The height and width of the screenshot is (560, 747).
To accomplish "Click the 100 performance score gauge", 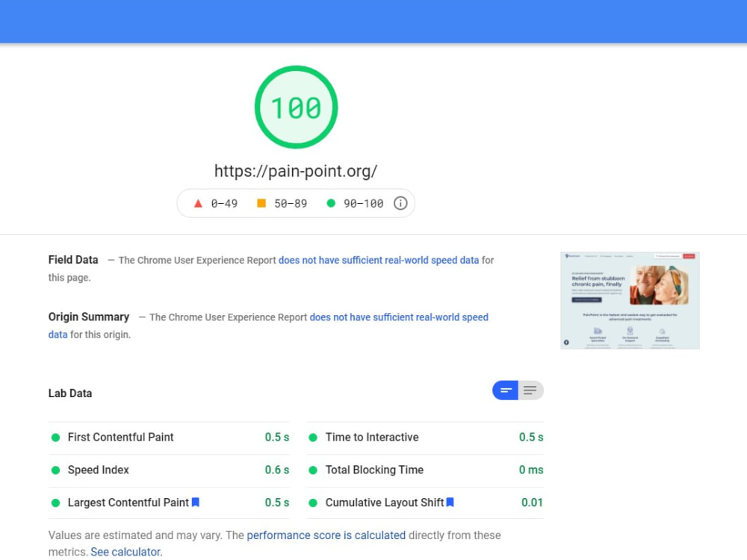I will coord(297,107).
